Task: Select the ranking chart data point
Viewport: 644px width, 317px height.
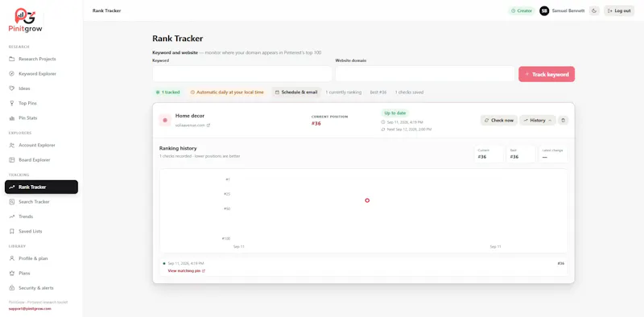Action: click(x=367, y=200)
